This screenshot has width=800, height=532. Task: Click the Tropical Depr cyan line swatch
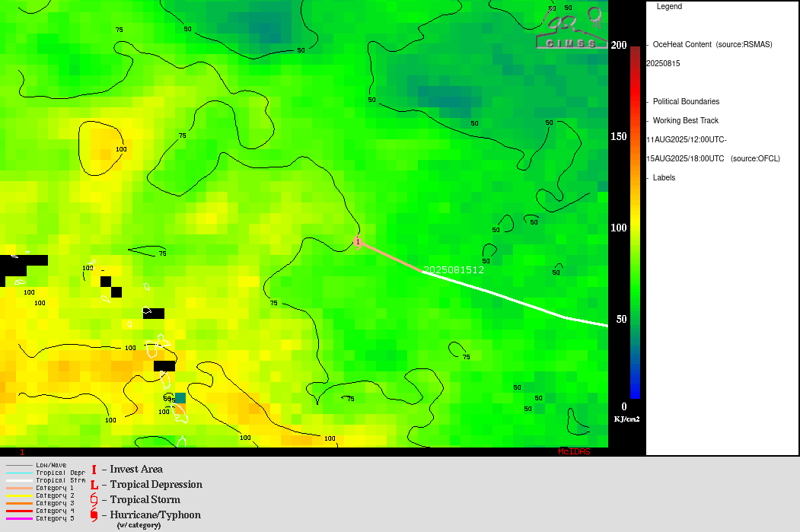[18, 473]
